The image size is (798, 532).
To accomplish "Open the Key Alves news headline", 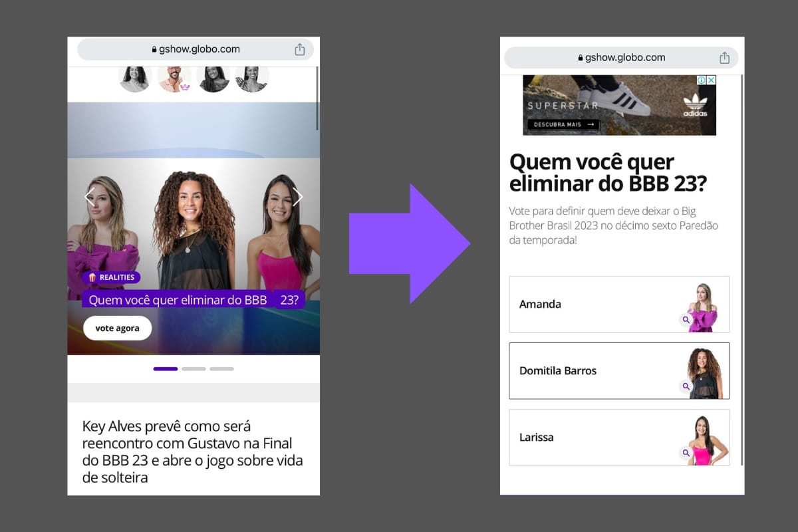I will pyautogui.click(x=192, y=452).
